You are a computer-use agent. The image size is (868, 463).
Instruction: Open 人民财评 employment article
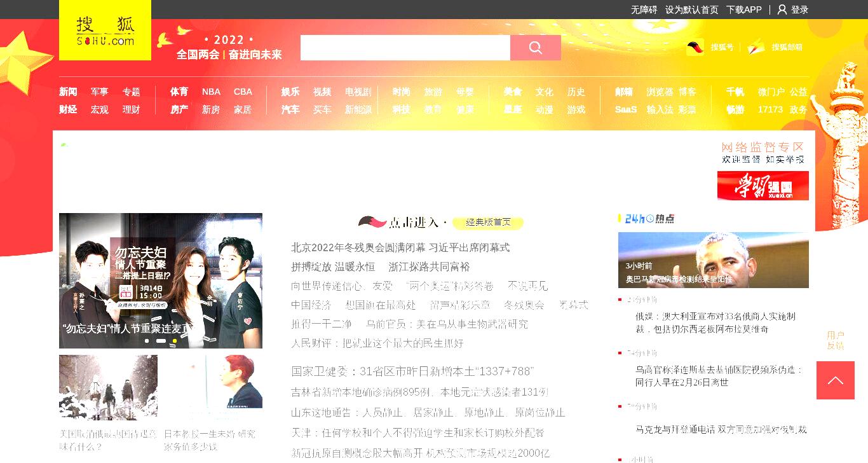click(377, 343)
